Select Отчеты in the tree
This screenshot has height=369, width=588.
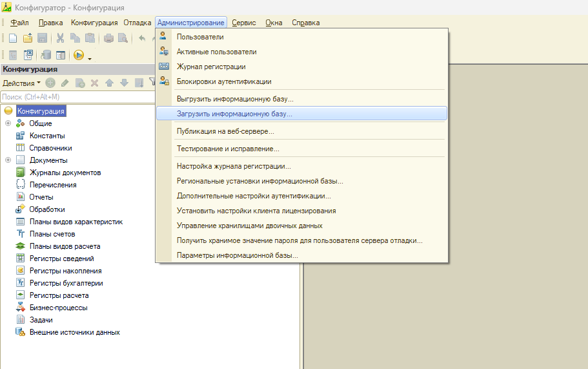41,197
